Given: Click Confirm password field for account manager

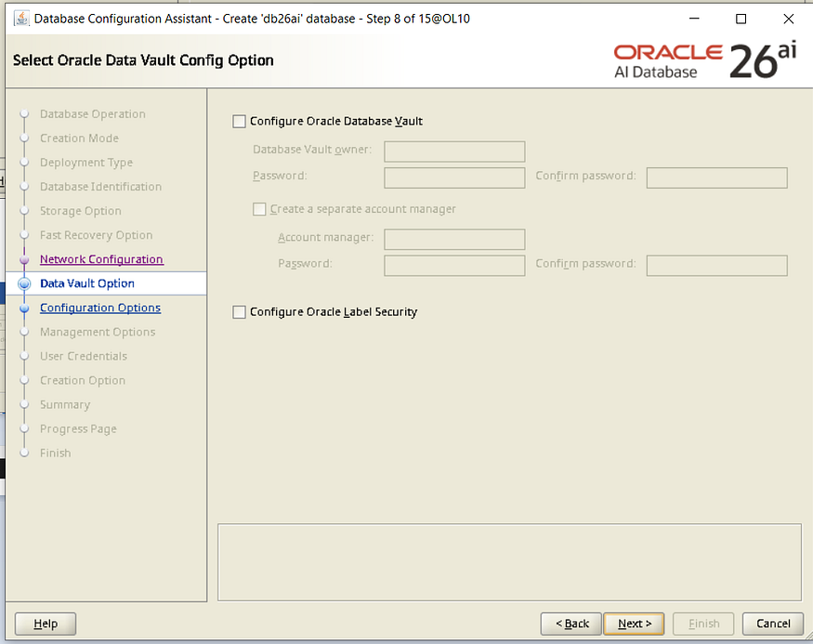Looking at the screenshot, I should (x=716, y=266).
